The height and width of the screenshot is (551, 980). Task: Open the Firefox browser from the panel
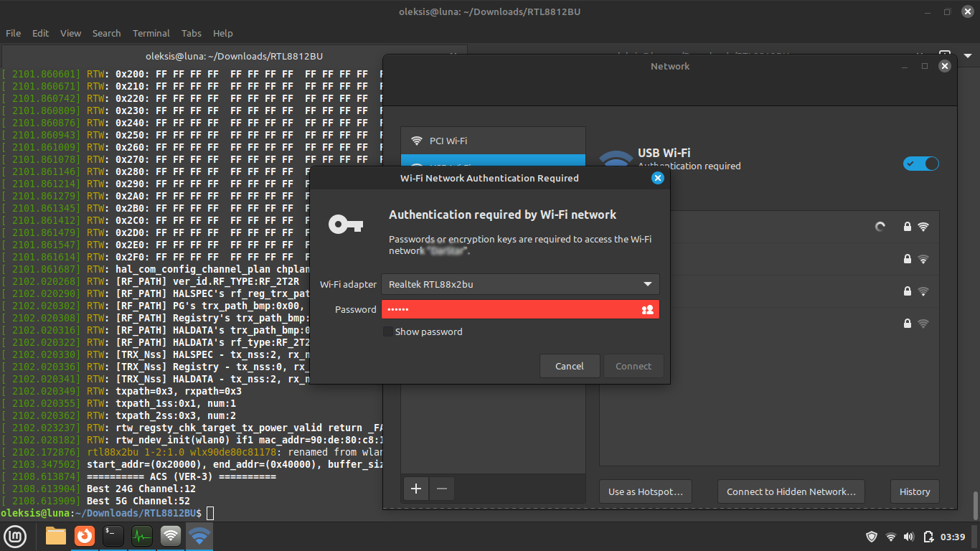tap(85, 536)
